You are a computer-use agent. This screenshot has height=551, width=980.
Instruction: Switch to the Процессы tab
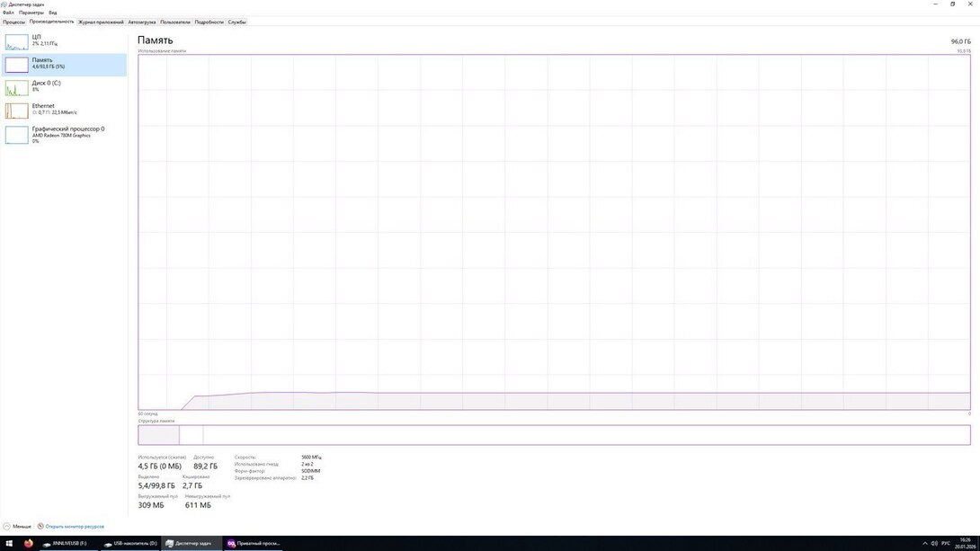click(13, 22)
